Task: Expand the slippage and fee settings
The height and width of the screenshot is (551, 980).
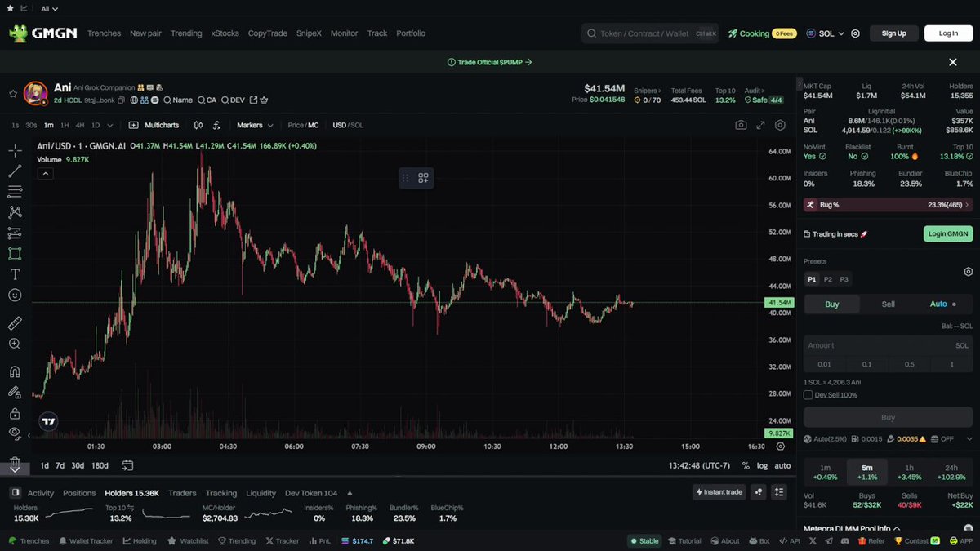Action: click(969, 438)
